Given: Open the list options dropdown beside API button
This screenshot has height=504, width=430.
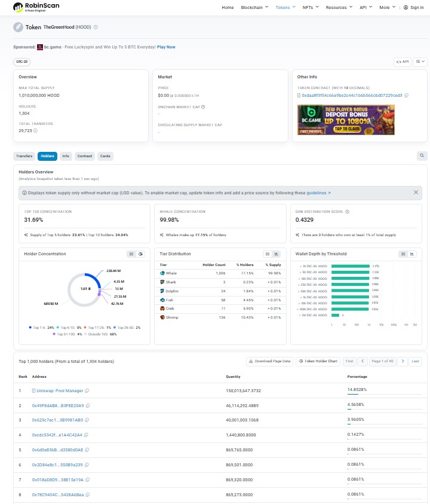Looking at the screenshot, I should click(420, 62).
